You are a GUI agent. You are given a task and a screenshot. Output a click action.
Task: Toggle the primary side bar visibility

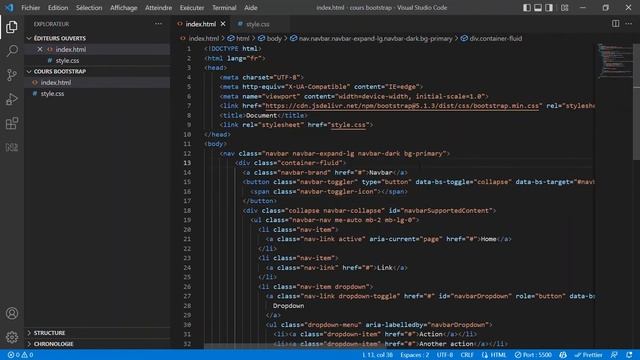[x=527, y=7]
